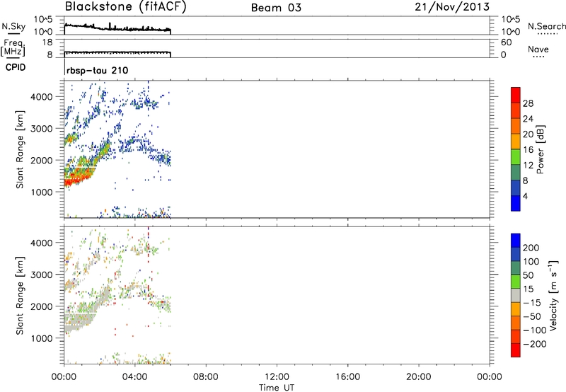Click the "-100" velocity colorbar label

(534, 330)
